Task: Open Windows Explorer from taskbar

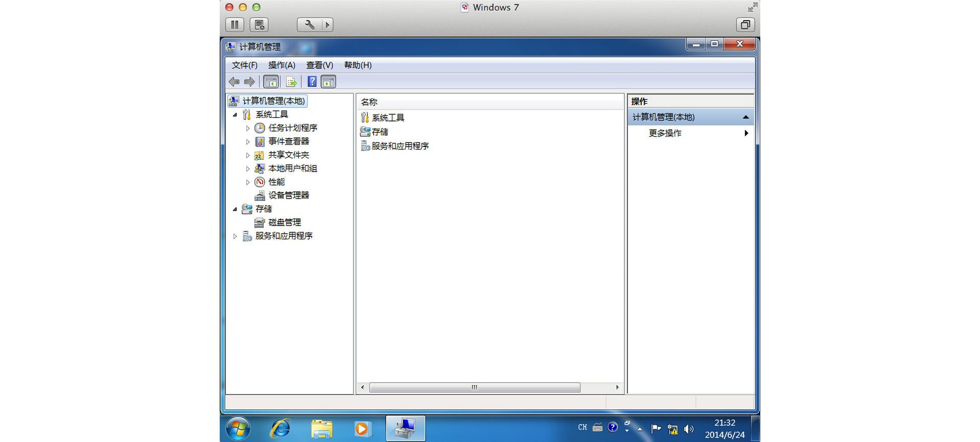Action: pyautogui.click(x=321, y=429)
